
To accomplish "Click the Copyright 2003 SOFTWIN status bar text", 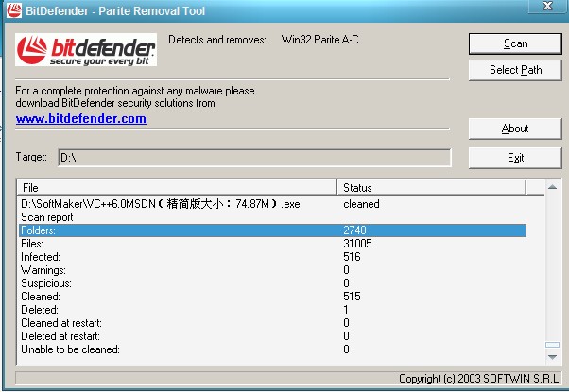I will (x=479, y=379).
